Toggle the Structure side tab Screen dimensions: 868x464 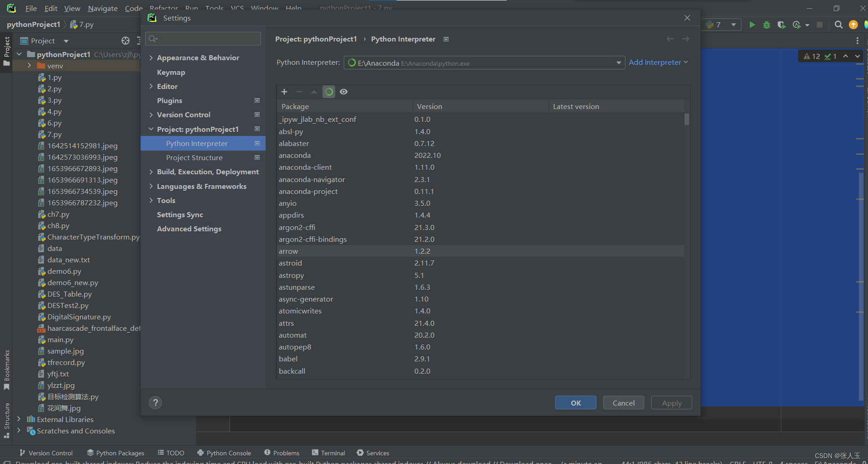[7, 420]
